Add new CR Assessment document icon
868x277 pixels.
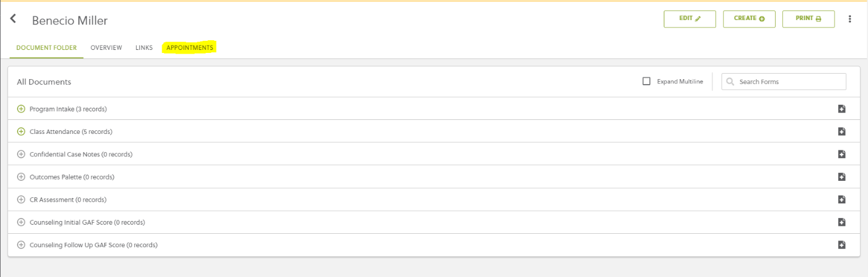click(x=842, y=200)
